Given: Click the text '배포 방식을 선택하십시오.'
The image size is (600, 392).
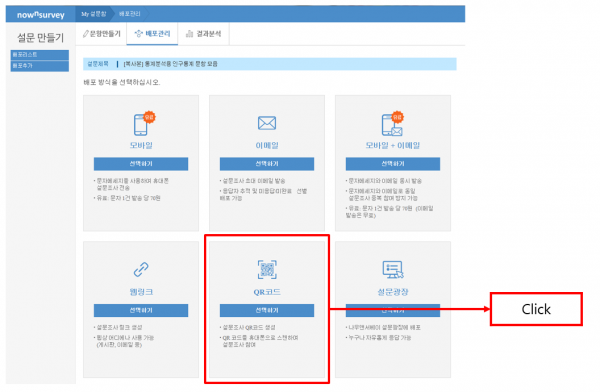Looking at the screenshot, I should (122, 82).
